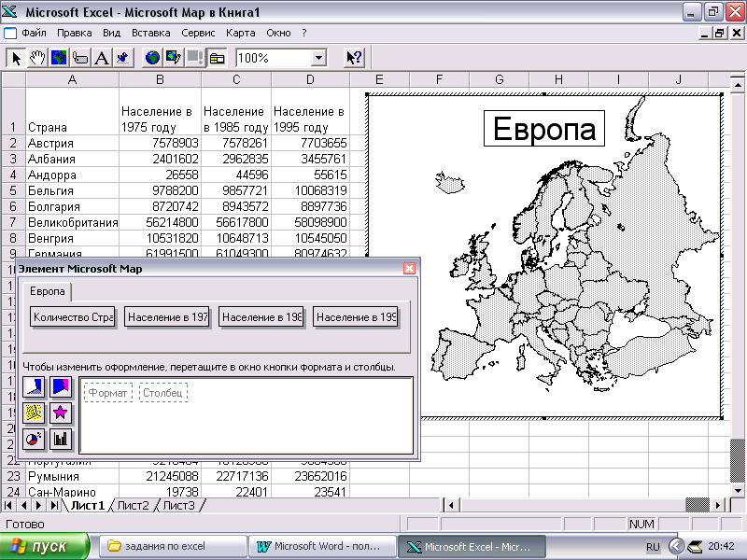Go to next sheet navigation arrow
This screenshot has width=747, height=560.
(38, 505)
